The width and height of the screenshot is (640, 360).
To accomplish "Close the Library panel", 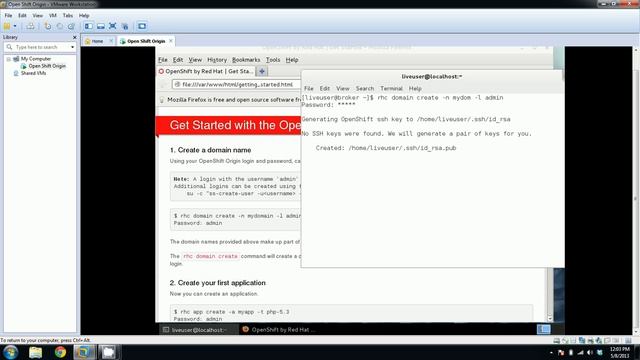I will pos(74,37).
